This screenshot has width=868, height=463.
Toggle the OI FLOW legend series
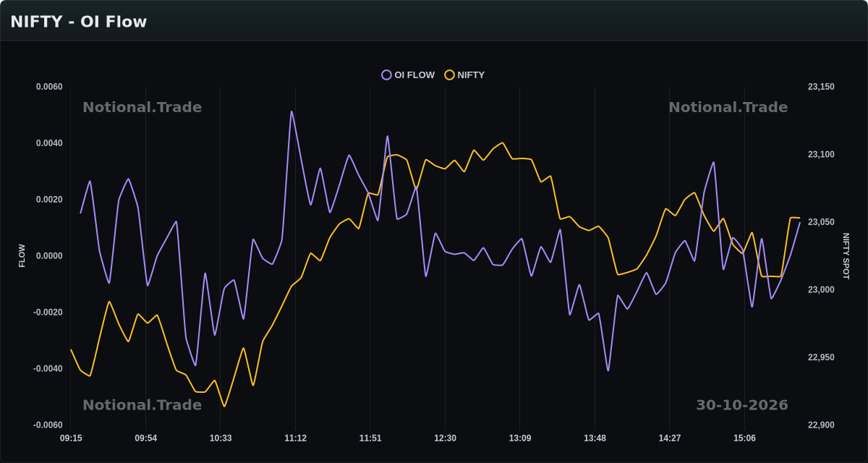pos(408,75)
